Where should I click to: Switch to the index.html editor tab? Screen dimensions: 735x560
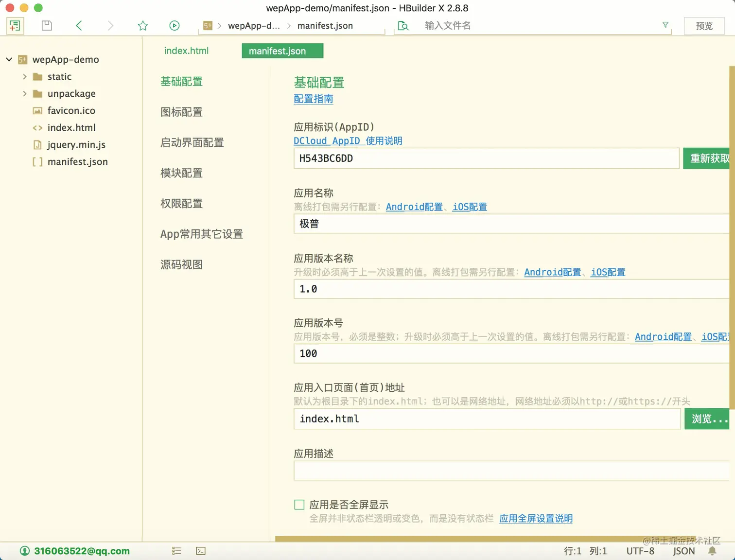186,51
